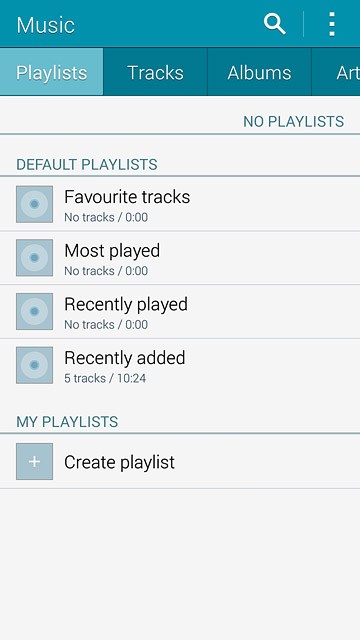Open the Recently added playlist
Image resolution: width=360 pixels, height=640 pixels.
(x=180, y=365)
